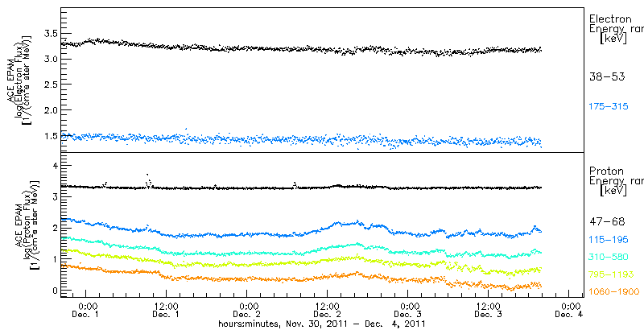Click the yellow-green legend label "795-1193"
This screenshot has width=644, height=330.
point(611,274)
